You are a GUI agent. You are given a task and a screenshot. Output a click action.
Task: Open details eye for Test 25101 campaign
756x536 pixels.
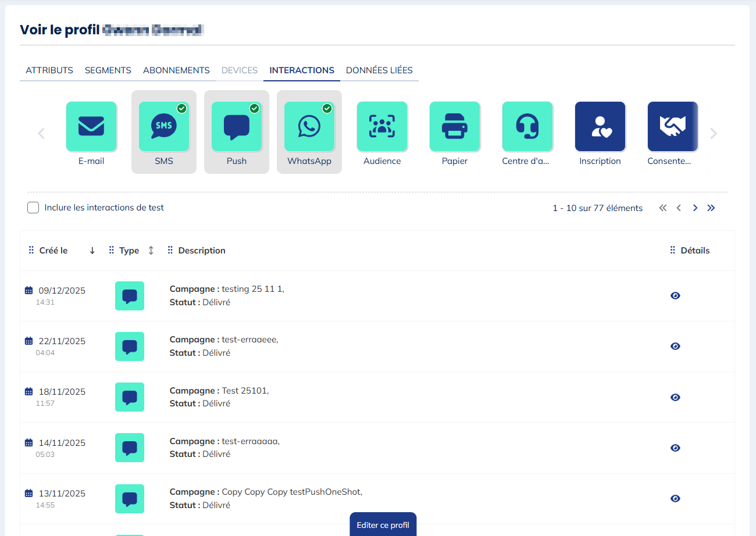[675, 398]
